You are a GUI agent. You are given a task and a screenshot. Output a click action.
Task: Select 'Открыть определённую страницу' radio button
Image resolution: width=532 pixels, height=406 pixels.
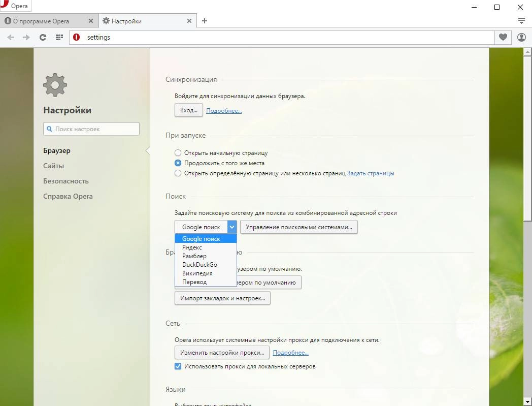click(178, 173)
